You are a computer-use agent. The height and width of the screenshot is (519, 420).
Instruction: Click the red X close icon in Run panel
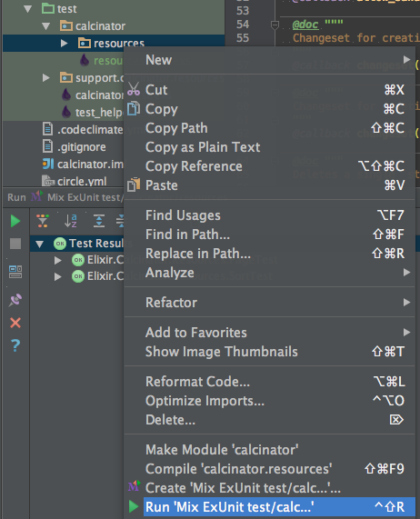pyautogui.click(x=15, y=323)
